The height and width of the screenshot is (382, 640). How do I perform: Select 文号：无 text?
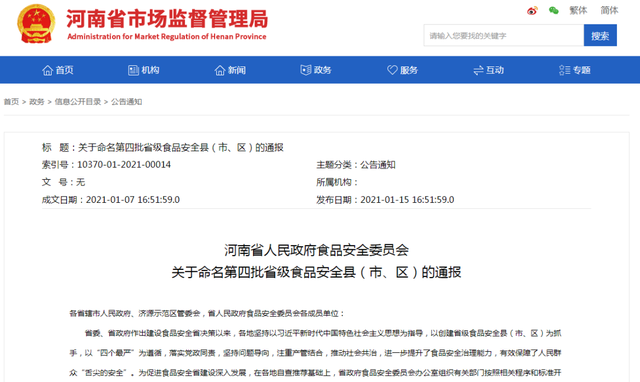(x=63, y=182)
